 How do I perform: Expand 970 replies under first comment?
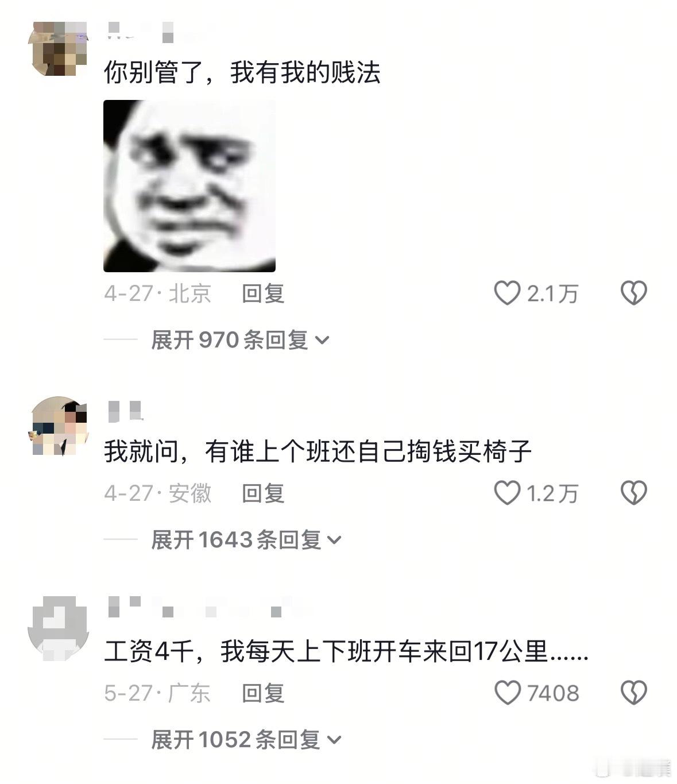coord(240,340)
